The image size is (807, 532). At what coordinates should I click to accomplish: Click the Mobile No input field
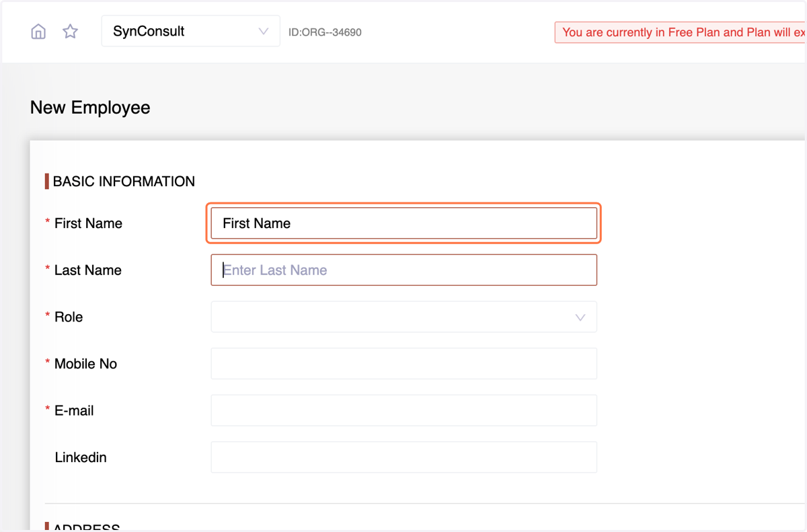[403, 364]
